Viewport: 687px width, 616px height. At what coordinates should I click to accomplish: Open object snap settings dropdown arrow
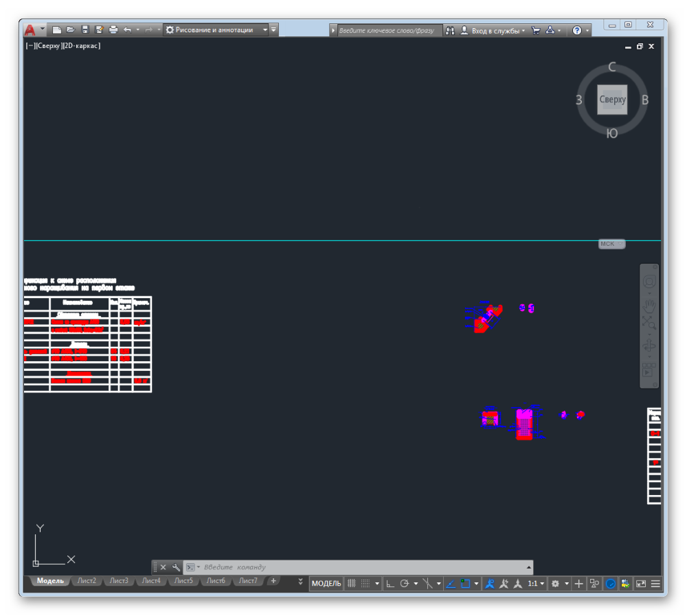pyautogui.click(x=476, y=584)
